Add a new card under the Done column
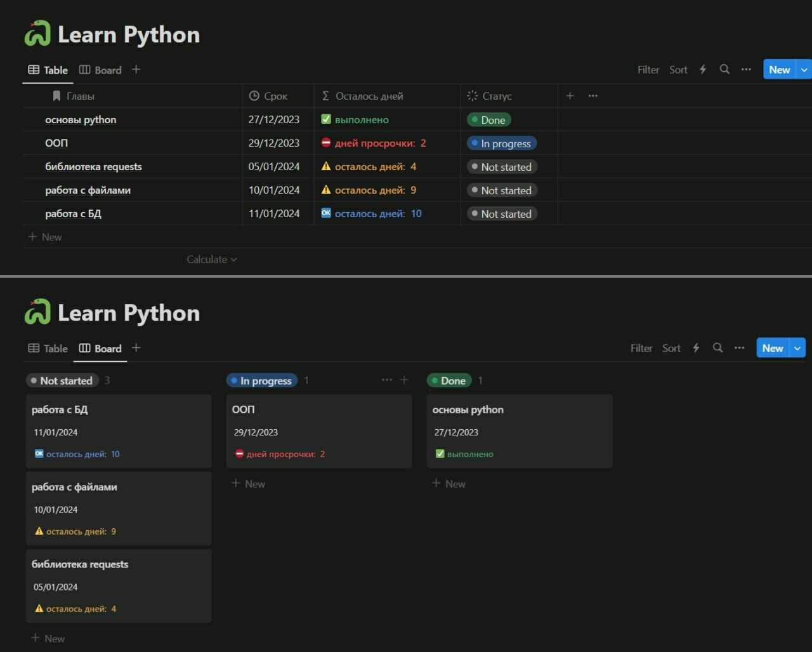The width and height of the screenshot is (812, 652). (x=449, y=484)
